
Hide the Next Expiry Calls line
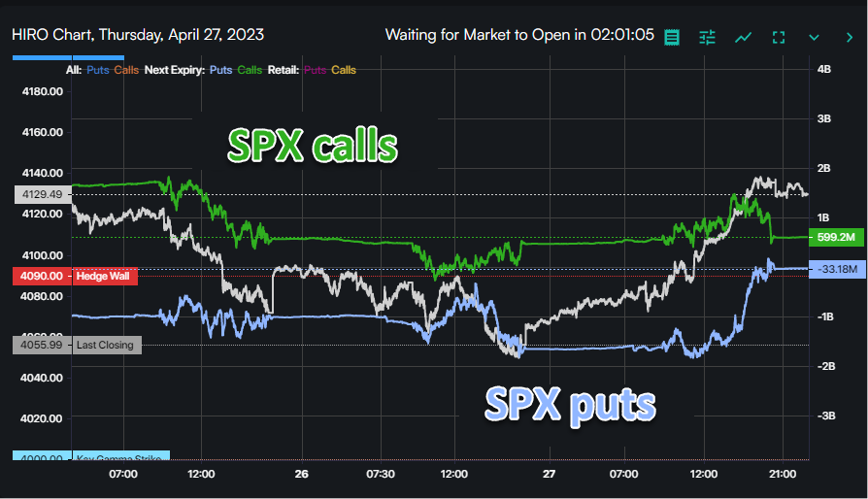point(250,71)
